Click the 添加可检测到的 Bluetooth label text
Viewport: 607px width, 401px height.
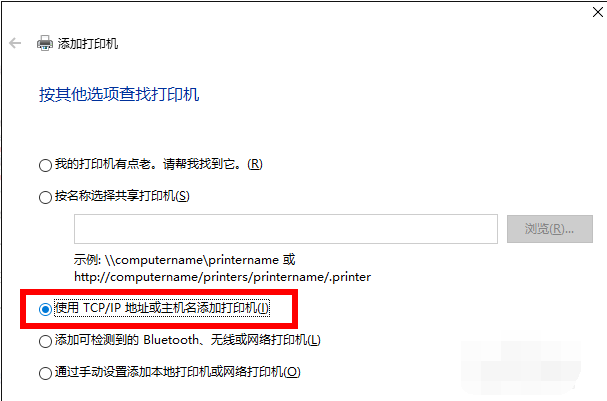point(127,340)
